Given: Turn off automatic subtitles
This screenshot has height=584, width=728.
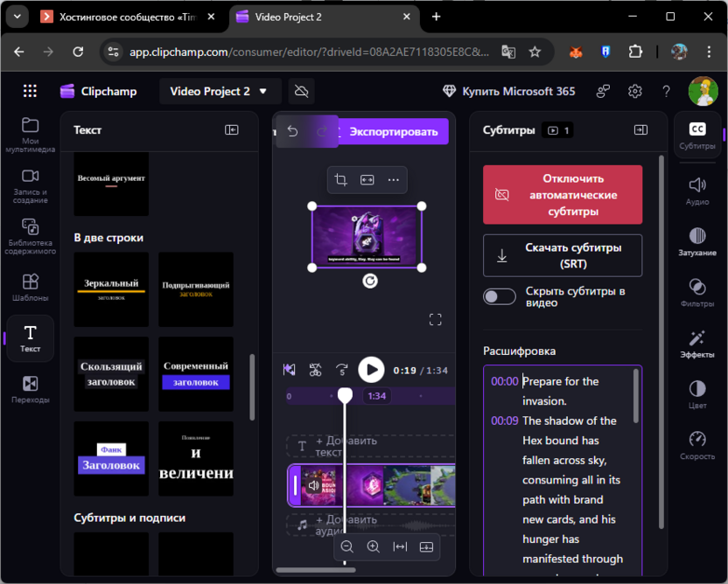Looking at the screenshot, I should pyautogui.click(x=563, y=195).
